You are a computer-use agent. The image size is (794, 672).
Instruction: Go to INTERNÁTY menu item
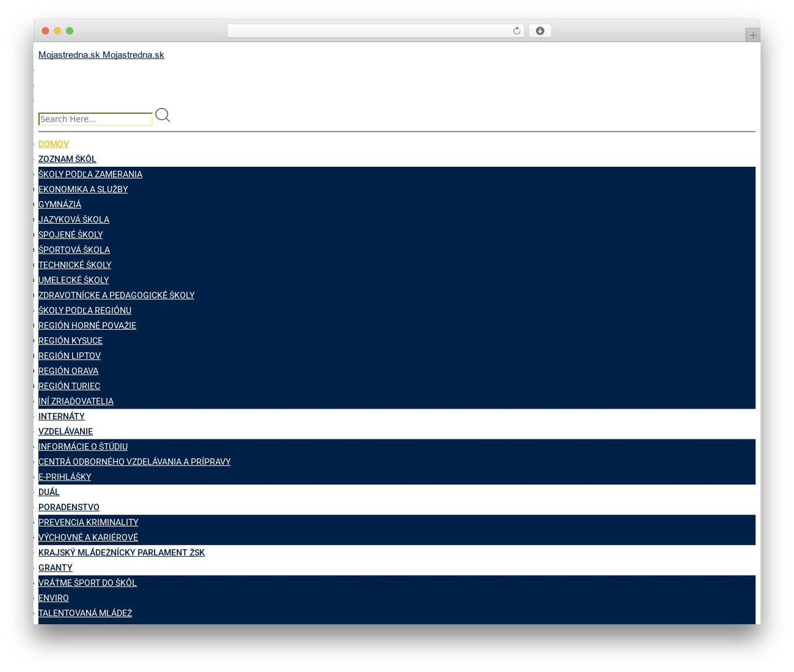(x=61, y=417)
